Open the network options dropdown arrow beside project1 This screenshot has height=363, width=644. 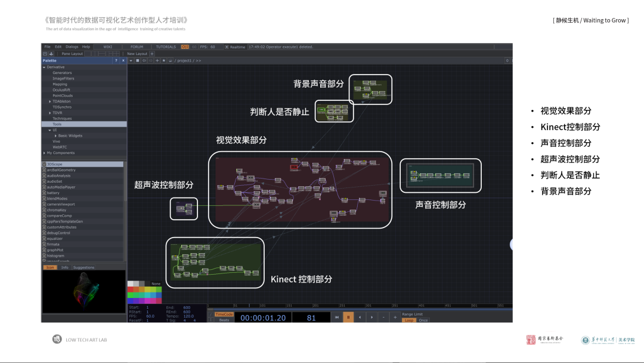[131, 60]
